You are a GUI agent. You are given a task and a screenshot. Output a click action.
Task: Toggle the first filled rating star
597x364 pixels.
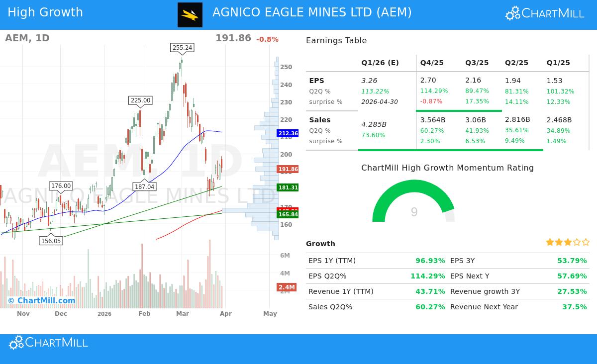[x=549, y=242]
